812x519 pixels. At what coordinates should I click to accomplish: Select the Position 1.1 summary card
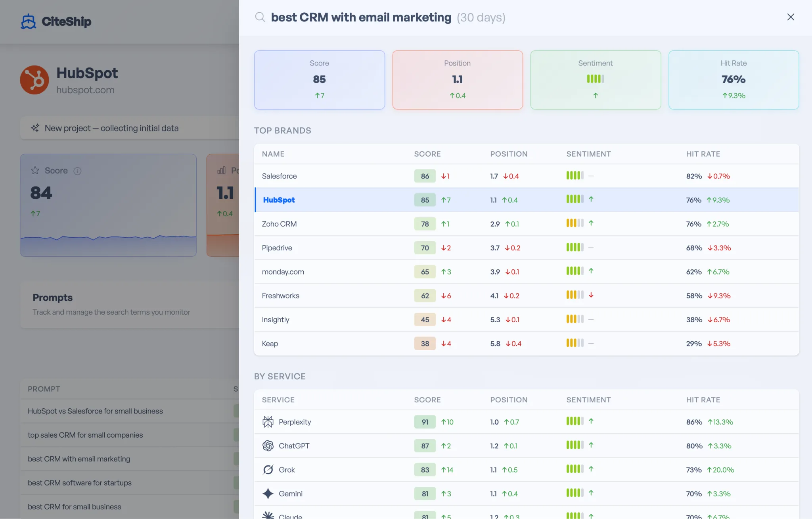tap(458, 80)
